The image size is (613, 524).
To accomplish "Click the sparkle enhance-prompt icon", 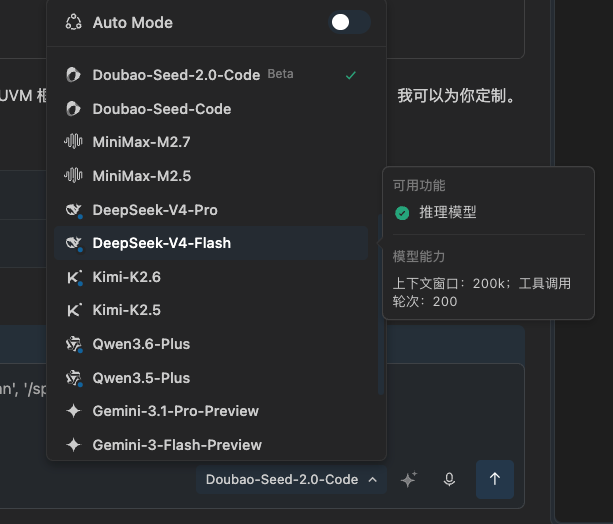I will pos(409,479).
